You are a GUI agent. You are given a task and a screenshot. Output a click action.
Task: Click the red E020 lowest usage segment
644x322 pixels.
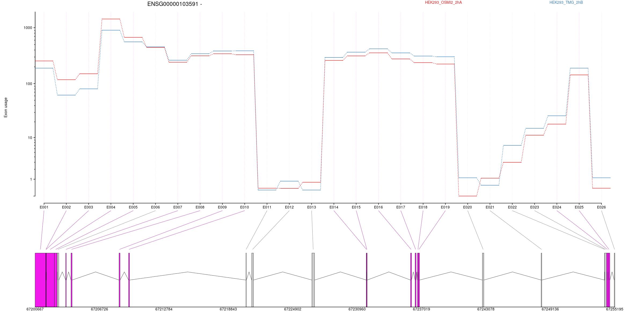467,196
